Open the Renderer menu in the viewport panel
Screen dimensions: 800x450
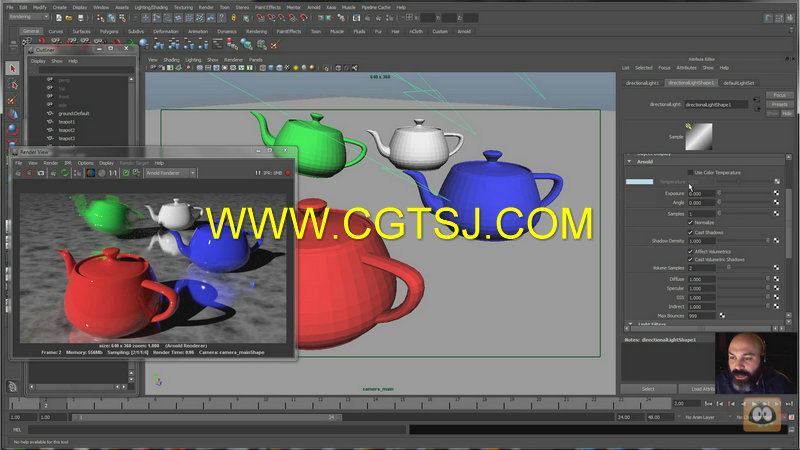coord(233,60)
